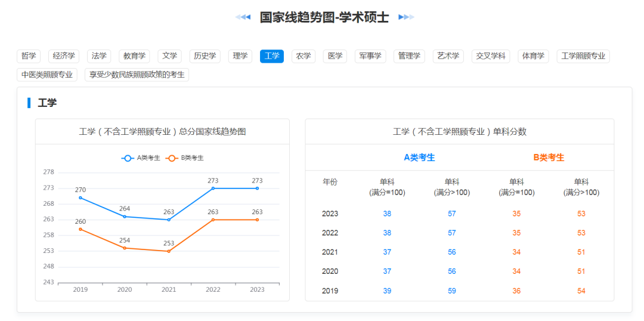Select the 哲学 category tab
Image resolution: width=644 pixels, height=321 pixels.
point(29,56)
